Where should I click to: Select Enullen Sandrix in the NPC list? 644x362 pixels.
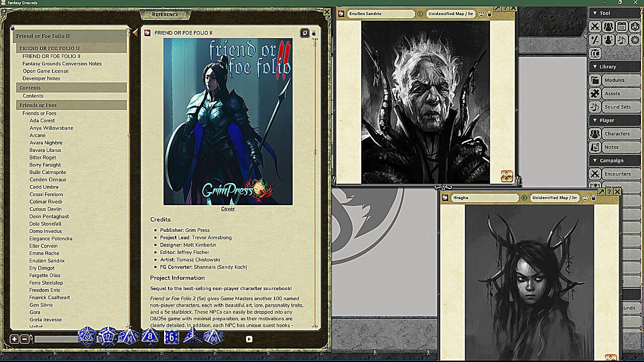(x=47, y=260)
